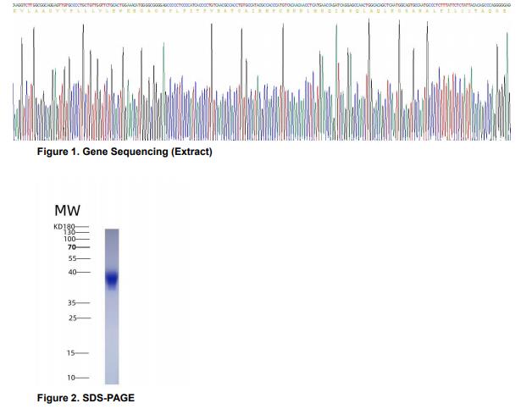The image size is (532, 409).
Task: Click the 55 marker label
Action: [72, 258]
